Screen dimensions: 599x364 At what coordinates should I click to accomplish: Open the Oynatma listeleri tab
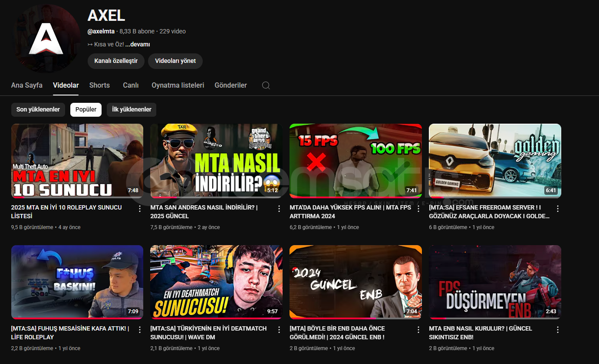(178, 85)
